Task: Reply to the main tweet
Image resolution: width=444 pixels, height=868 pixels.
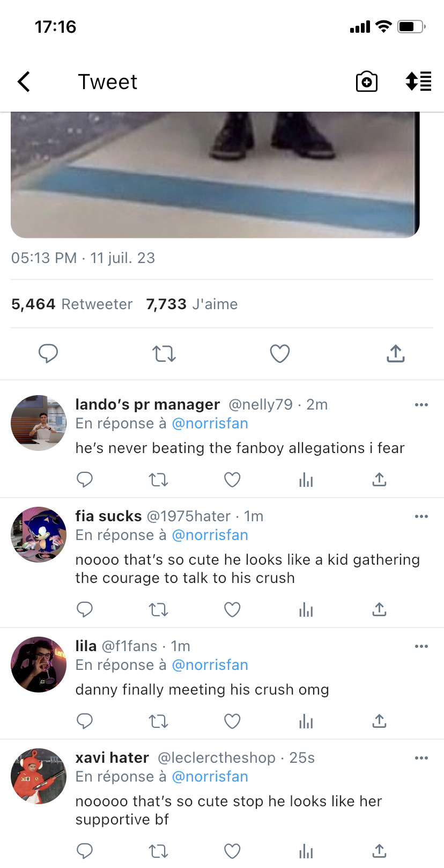Action: pyautogui.click(x=48, y=353)
